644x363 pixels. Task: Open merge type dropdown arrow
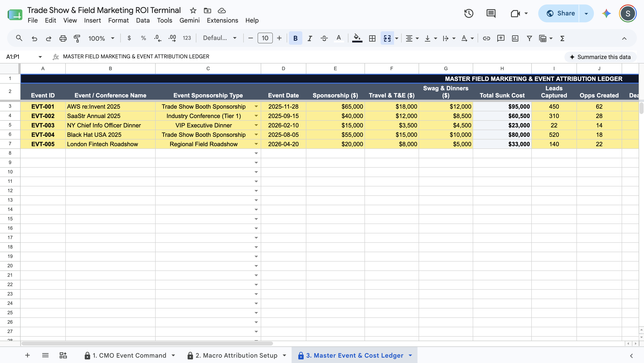point(397,38)
